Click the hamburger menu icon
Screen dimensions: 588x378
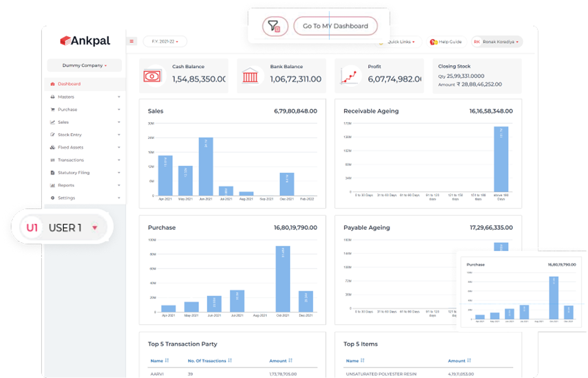coord(131,41)
